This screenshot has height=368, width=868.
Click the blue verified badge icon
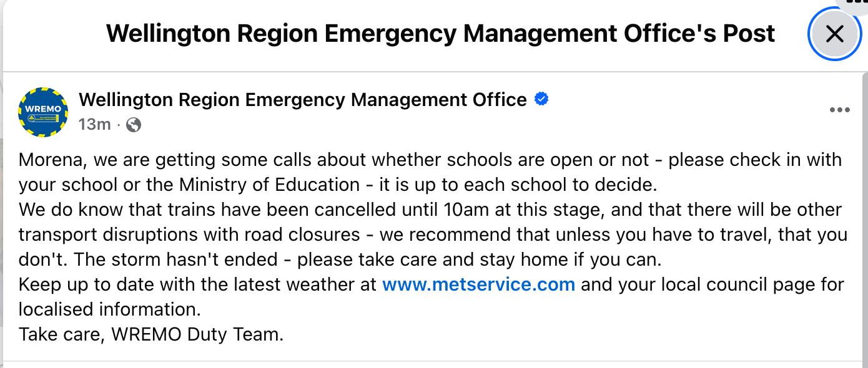541,99
